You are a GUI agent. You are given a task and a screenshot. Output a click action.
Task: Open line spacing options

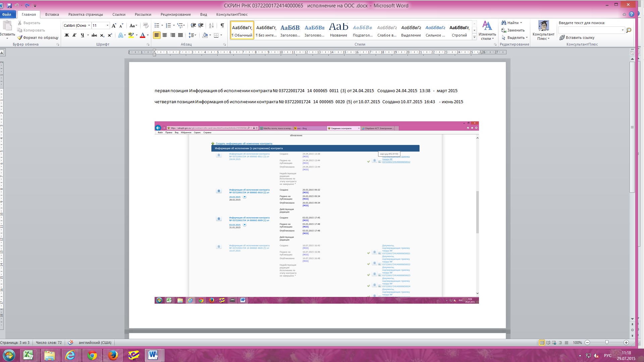point(192,35)
